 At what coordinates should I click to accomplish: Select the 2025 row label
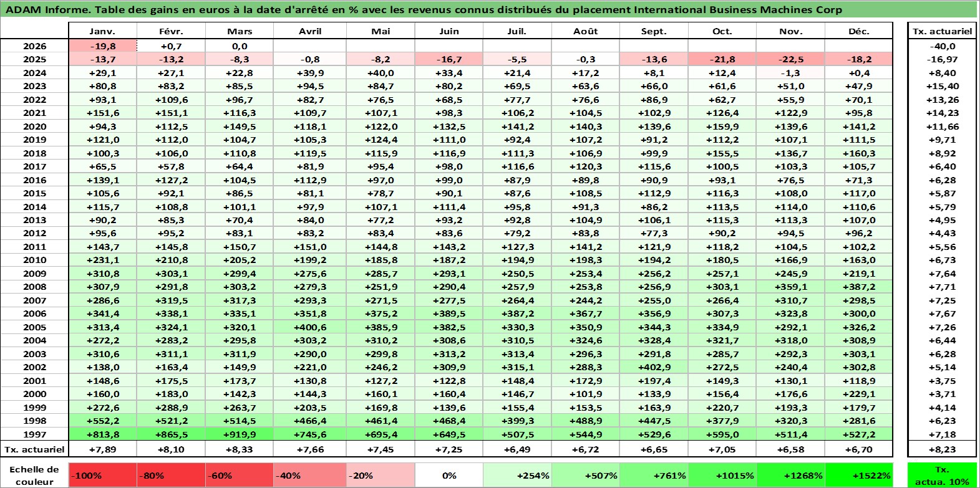point(34,59)
